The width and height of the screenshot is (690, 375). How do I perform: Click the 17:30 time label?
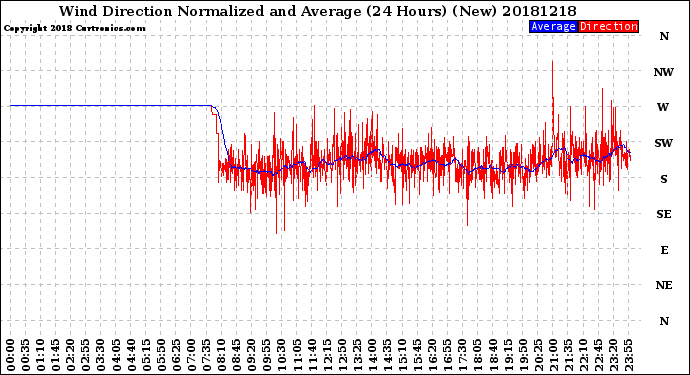pyautogui.click(x=463, y=355)
